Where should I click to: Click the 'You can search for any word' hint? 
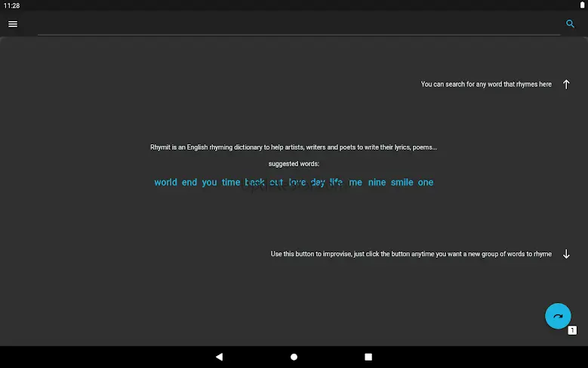pyautogui.click(x=486, y=85)
